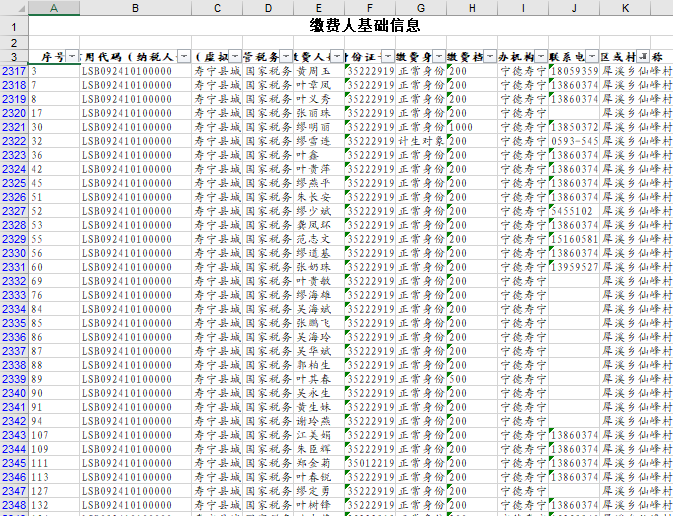This screenshot has height=516, width=673.
Task: Click the phone cell 5455102
Action: [572, 211]
